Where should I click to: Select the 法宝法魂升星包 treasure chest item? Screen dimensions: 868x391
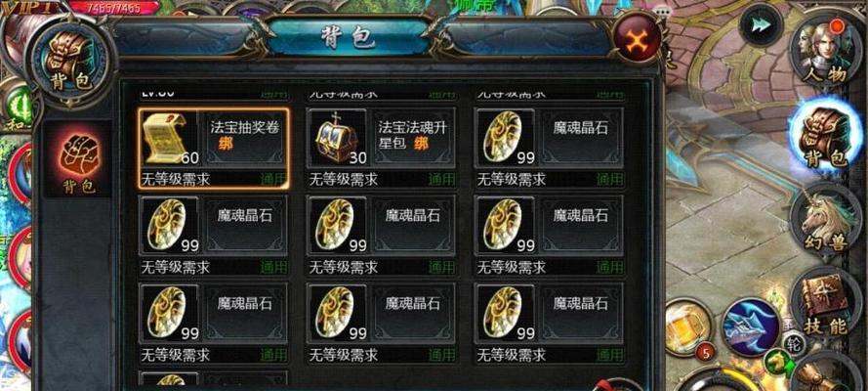point(382,148)
